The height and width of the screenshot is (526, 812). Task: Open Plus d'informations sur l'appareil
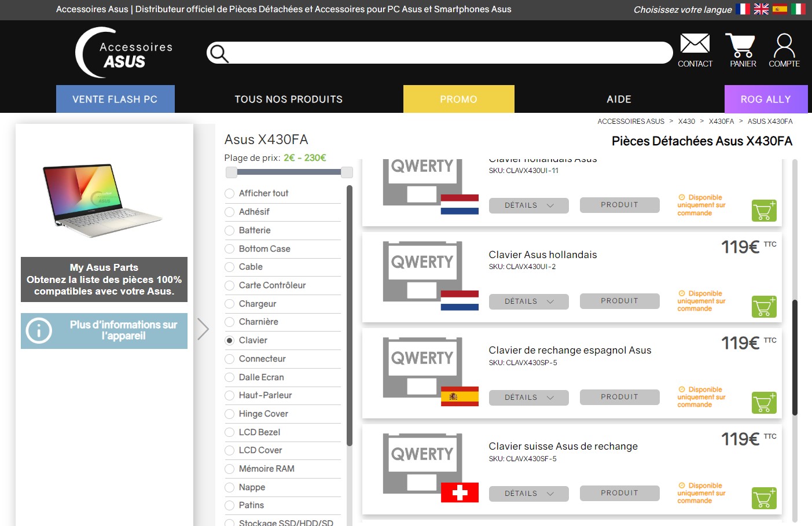coord(104,331)
